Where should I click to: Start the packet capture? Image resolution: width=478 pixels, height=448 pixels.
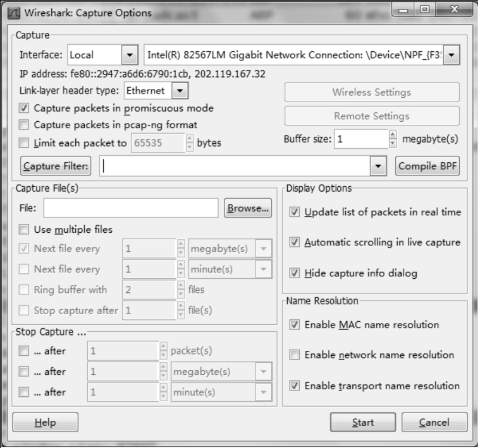363,422
